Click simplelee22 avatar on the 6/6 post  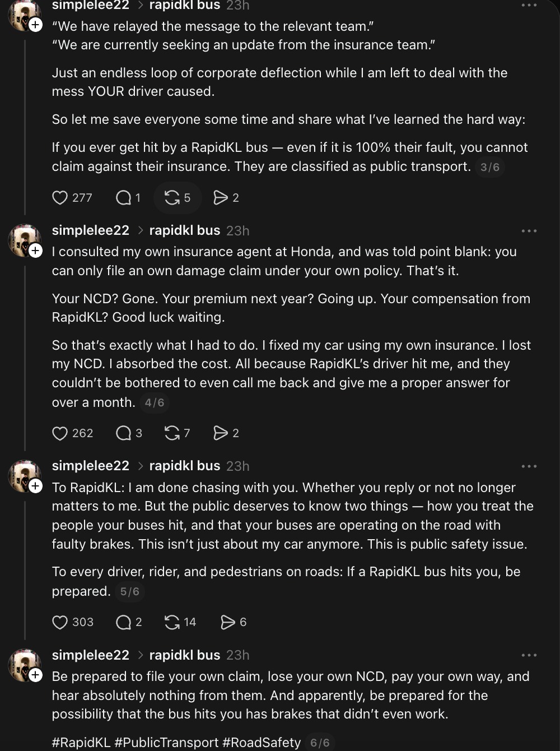click(x=24, y=664)
